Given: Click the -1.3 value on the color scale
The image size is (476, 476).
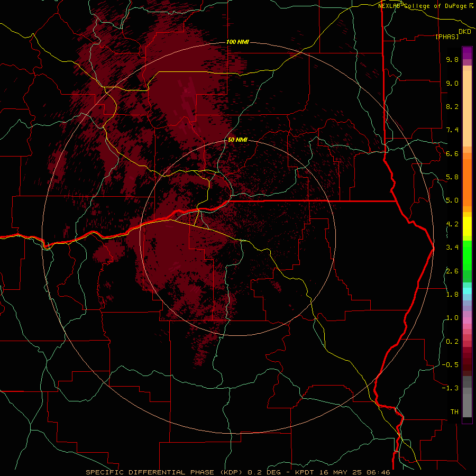Looking at the screenshot, I should click(x=450, y=388).
